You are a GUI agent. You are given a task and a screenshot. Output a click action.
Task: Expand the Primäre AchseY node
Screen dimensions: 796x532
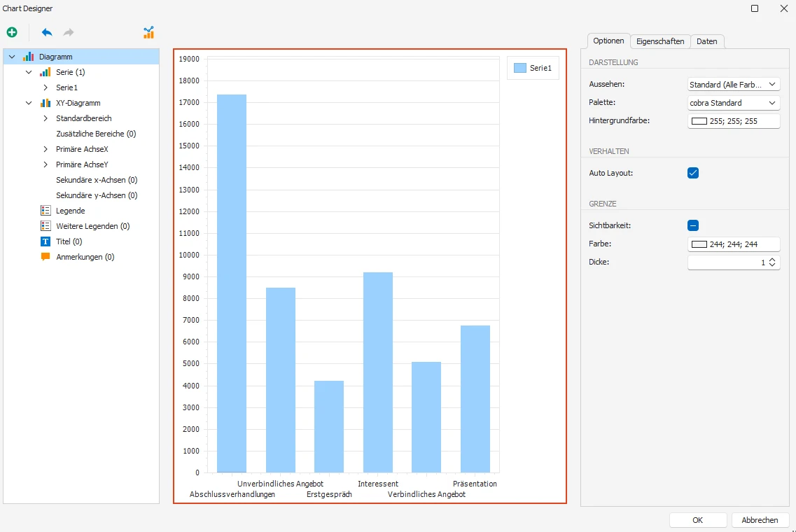[x=46, y=164]
